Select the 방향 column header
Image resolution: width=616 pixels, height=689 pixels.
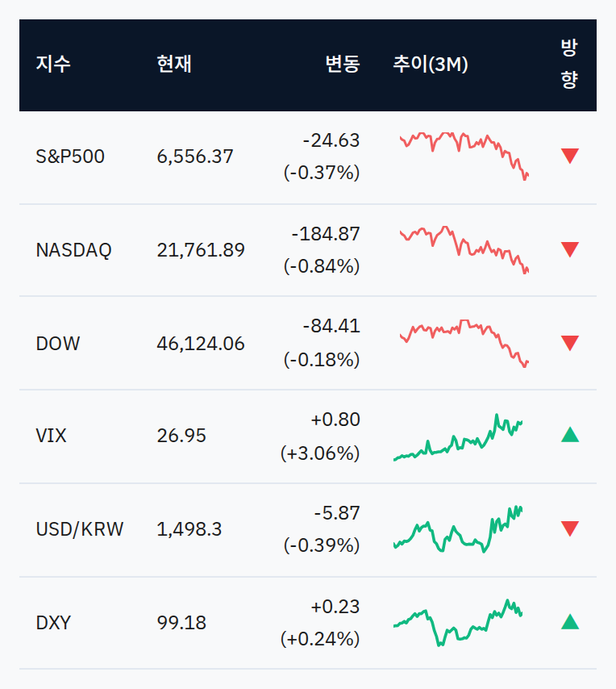click(x=569, y=64)
